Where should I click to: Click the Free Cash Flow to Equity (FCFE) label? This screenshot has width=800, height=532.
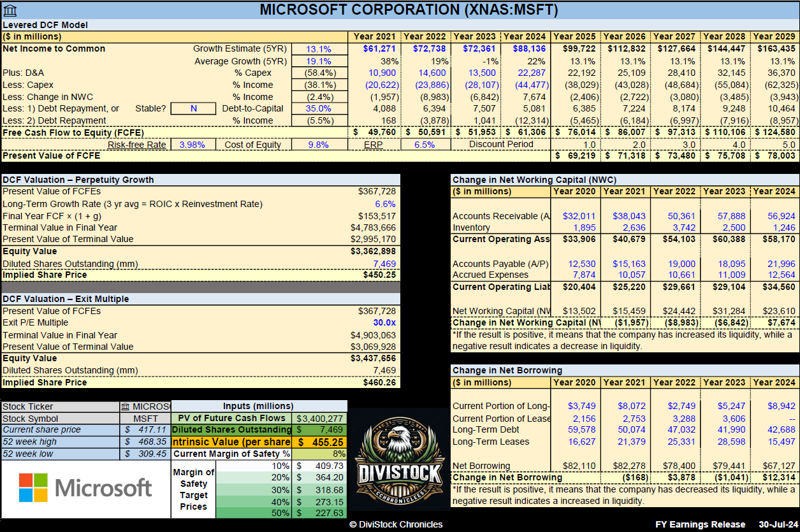coord(73,133)
